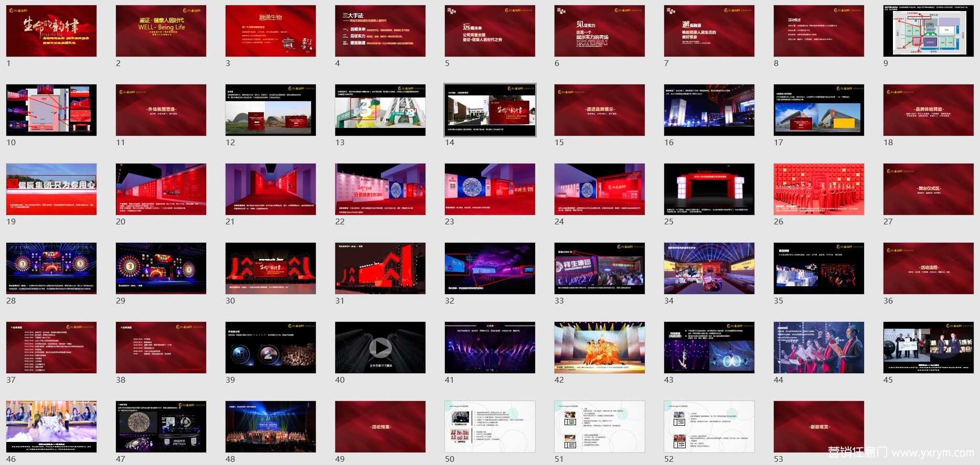Viewport: 980px width, 465px height.
Task: Select slide 36 '活动流程' section thumbnail
Action: coord(929,268)
